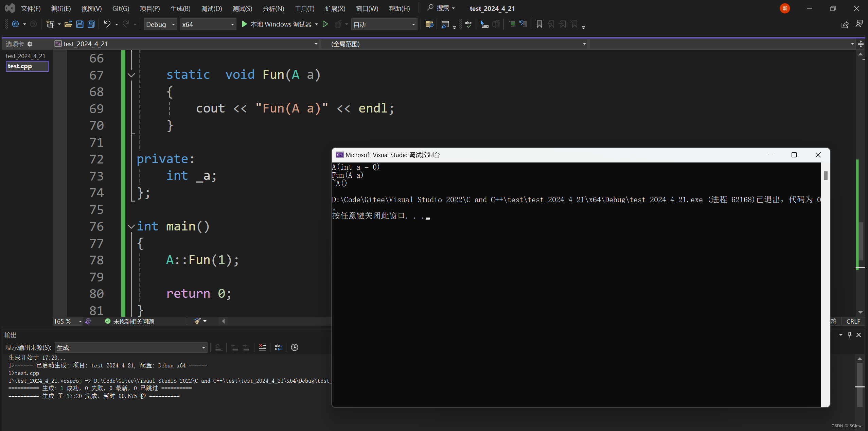Open the 调试(D) menu

coord(211,8)
